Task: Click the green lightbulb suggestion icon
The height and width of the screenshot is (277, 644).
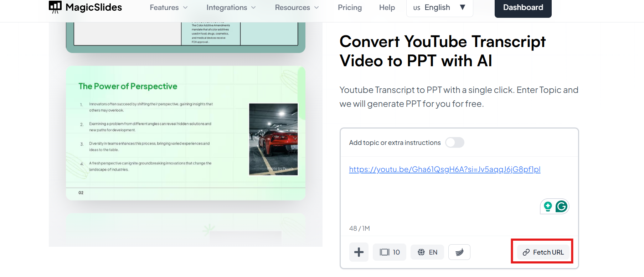Action: (548, 207)
